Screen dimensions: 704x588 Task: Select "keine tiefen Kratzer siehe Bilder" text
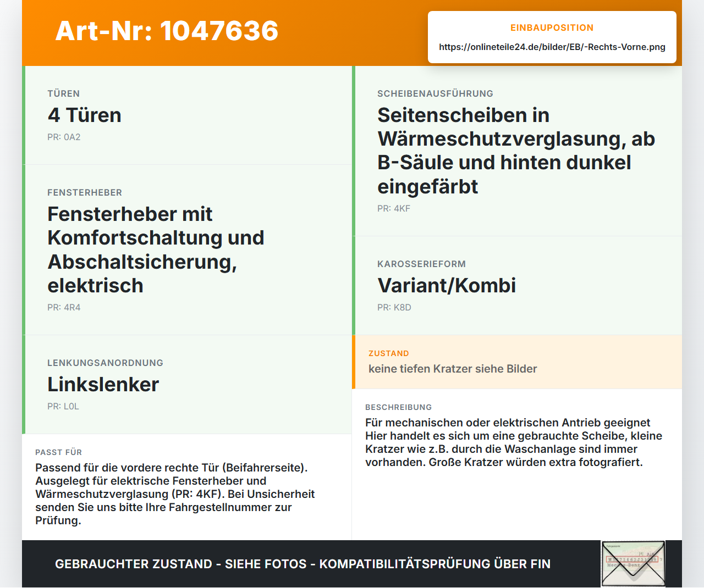click(x=453, y=369)
